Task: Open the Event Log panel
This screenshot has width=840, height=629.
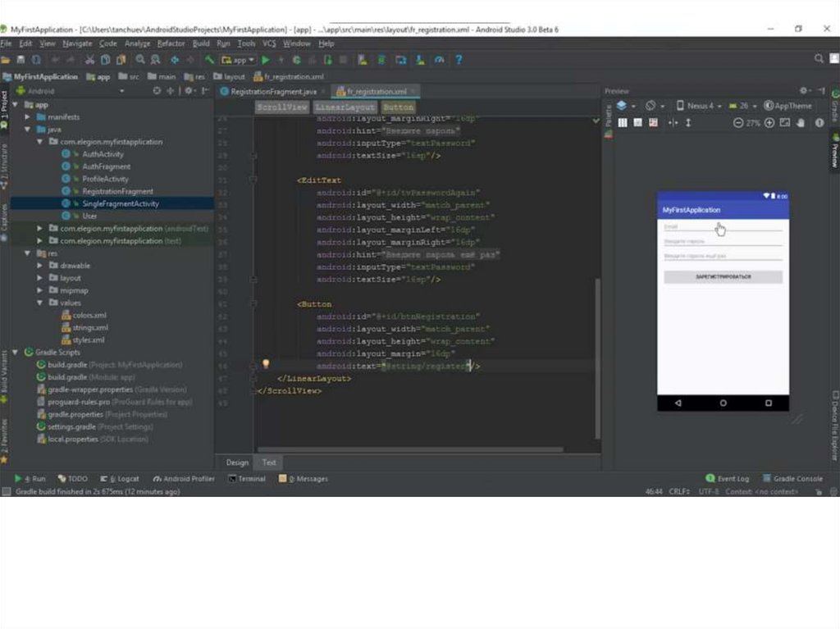Action: [728, 479]
